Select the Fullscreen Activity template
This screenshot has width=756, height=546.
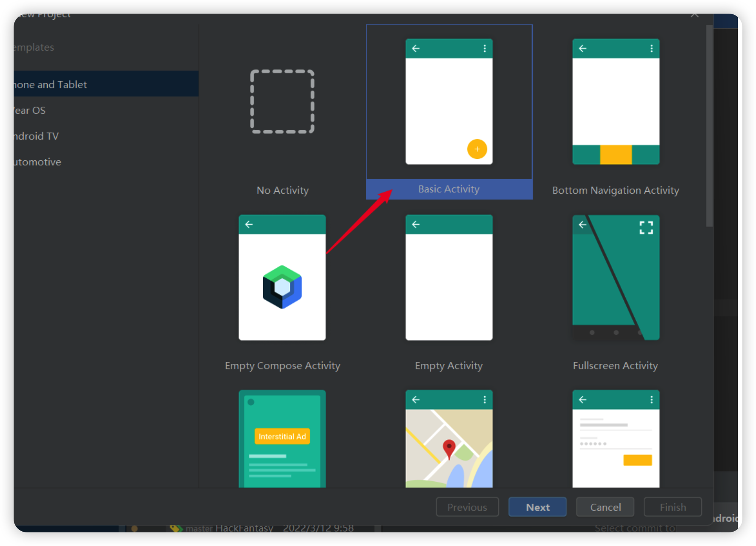click(615, 278)
